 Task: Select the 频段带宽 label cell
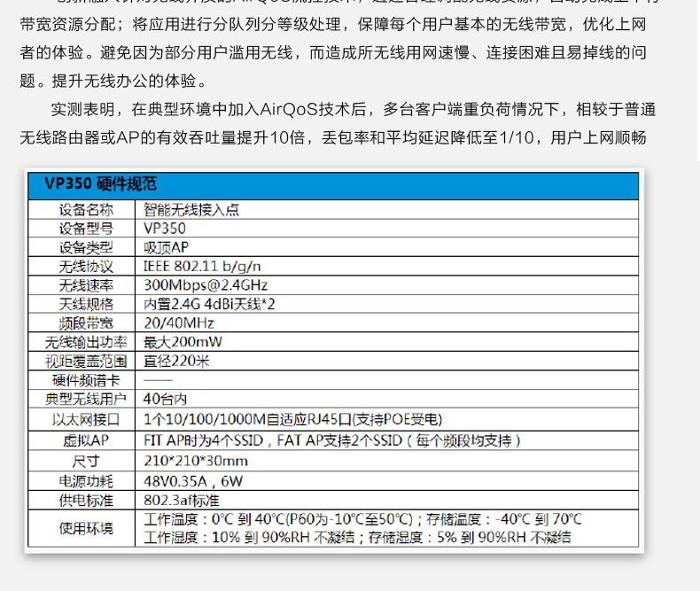pos(82,323)
